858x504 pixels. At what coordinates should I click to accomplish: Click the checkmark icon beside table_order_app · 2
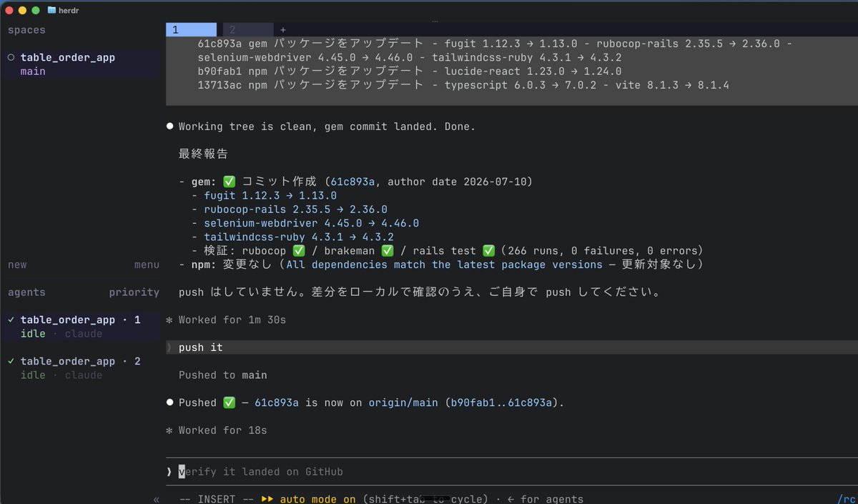tap(11, 361)
